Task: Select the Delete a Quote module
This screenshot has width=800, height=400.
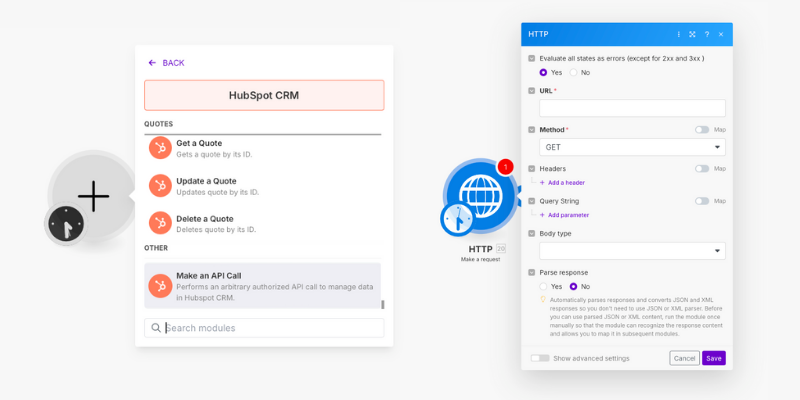Action: [262, 224]
